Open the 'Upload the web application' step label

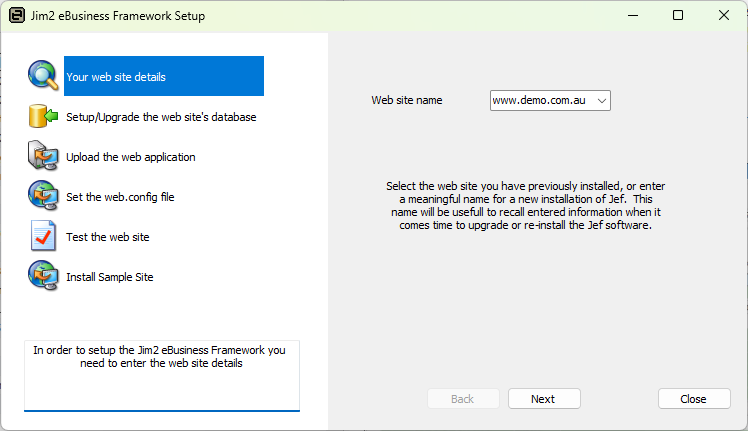click(x=131, y=157)
